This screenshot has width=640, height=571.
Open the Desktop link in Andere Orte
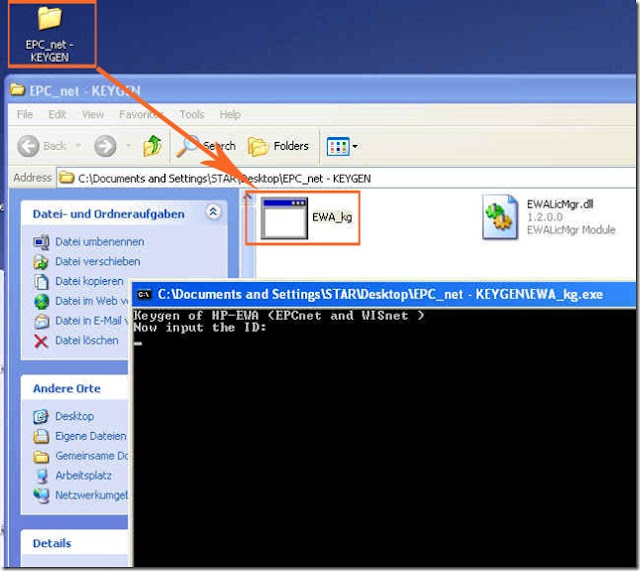tap(74, 416)
